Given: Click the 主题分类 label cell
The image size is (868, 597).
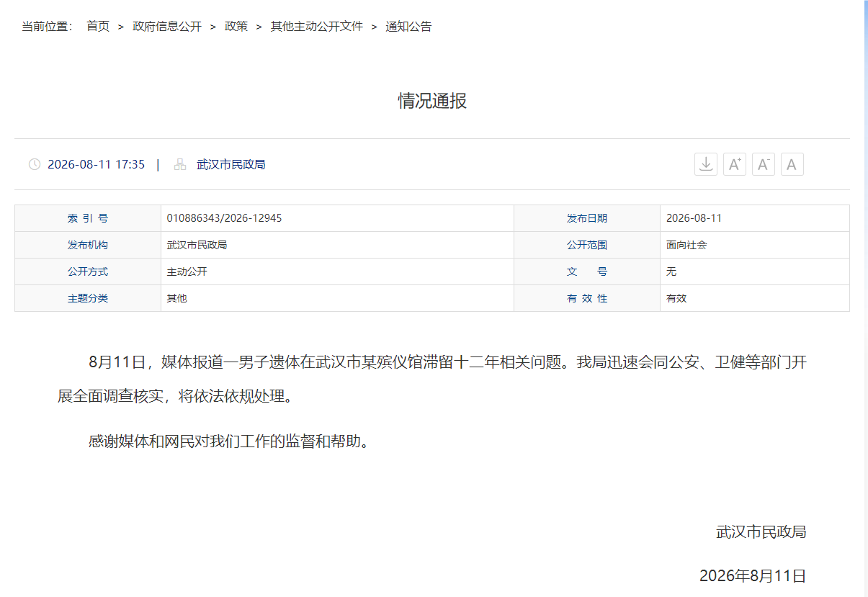Looking at the screenshot, I should (88, 298).
